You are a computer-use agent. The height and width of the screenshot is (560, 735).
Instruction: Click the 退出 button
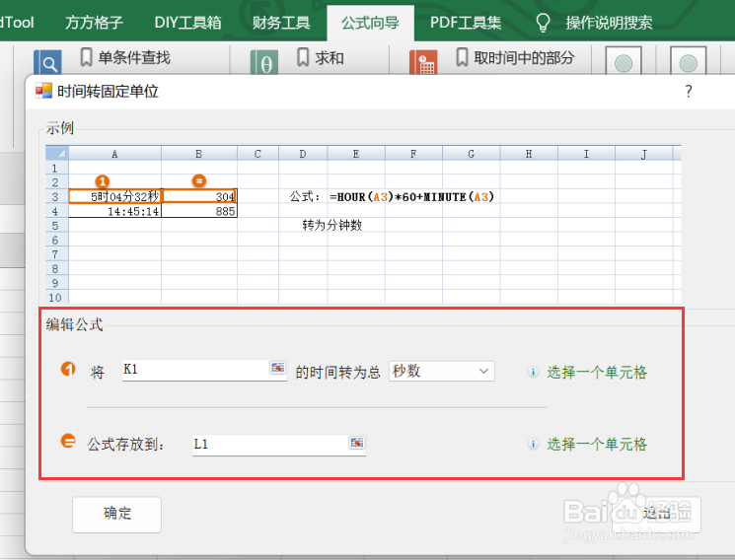pyautogui.click(x=656, y=514)
